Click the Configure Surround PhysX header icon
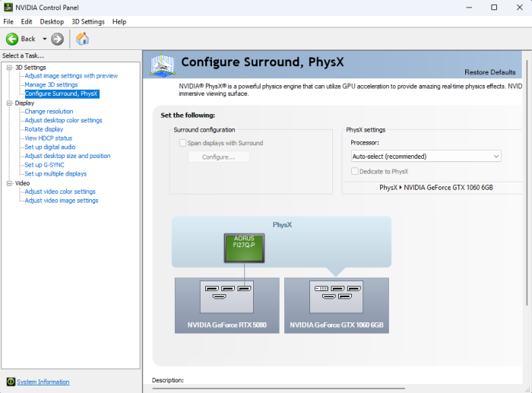The image size is (532, 393). pyautogui.click(x=163, y=64)
